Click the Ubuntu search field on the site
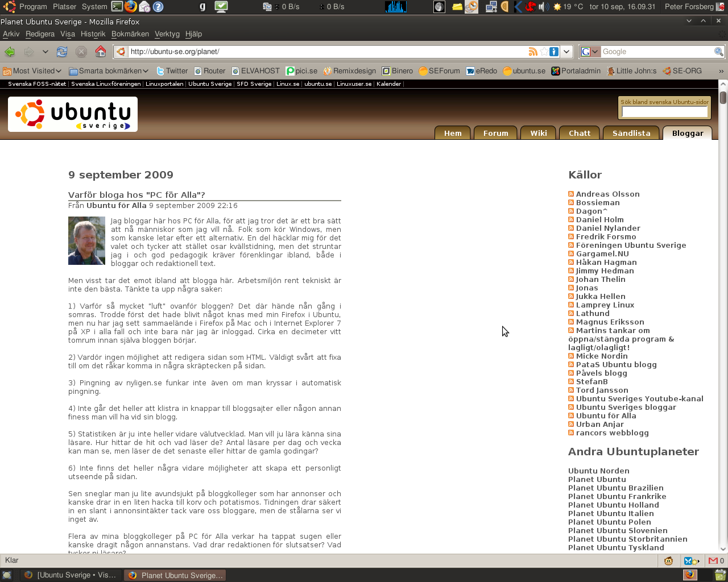This screenshot has height=582, width=728. click(664, 112)
